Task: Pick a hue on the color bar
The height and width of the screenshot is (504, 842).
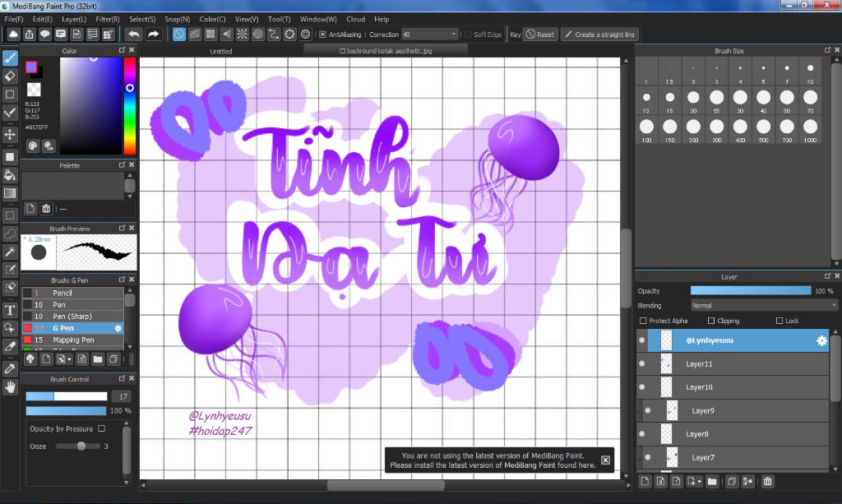Action: coord(129,106)
